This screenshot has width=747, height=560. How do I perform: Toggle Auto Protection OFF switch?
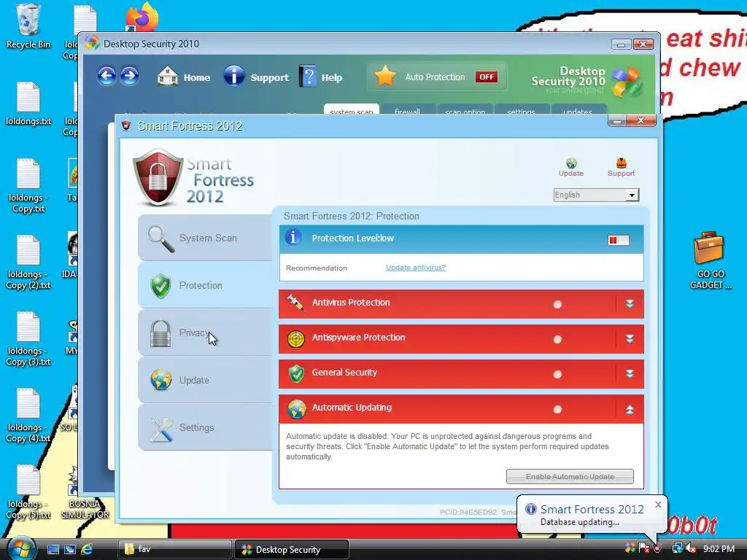point(487,77)
